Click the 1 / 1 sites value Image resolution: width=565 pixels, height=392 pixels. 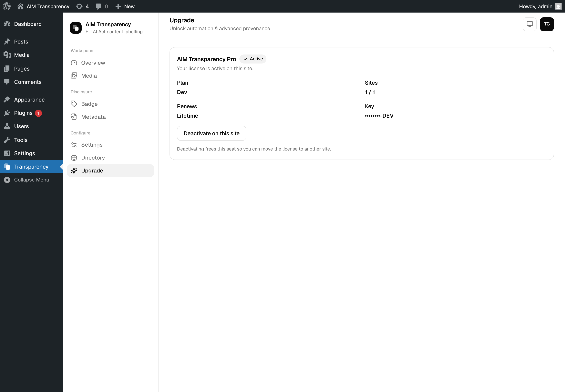370,92
